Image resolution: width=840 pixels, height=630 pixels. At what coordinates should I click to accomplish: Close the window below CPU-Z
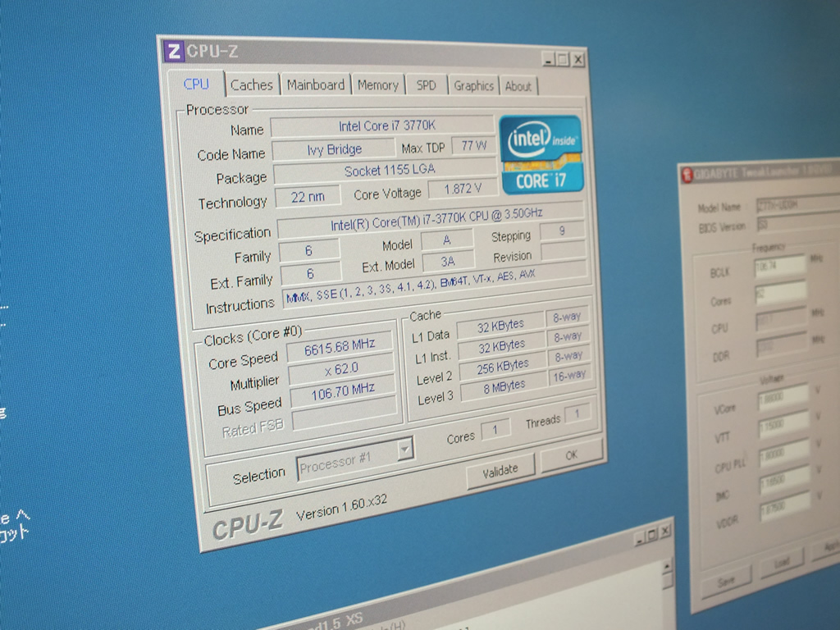pos(664,531)
